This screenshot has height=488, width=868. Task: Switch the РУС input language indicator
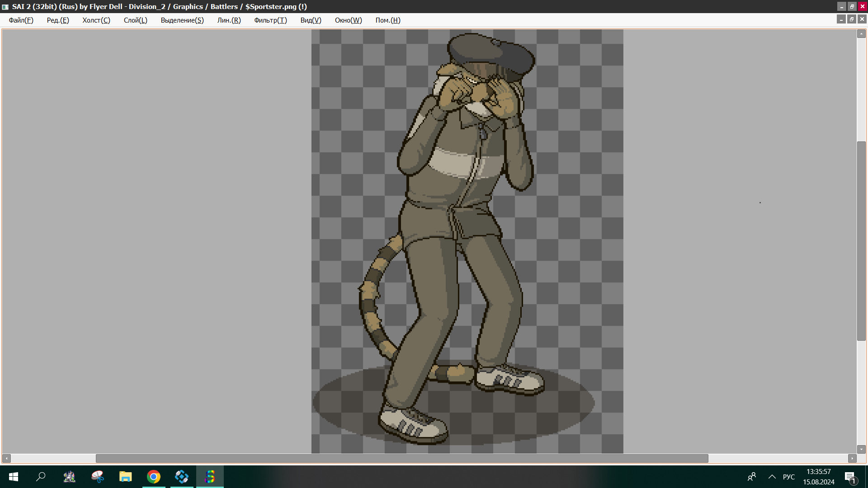[788, 477]
